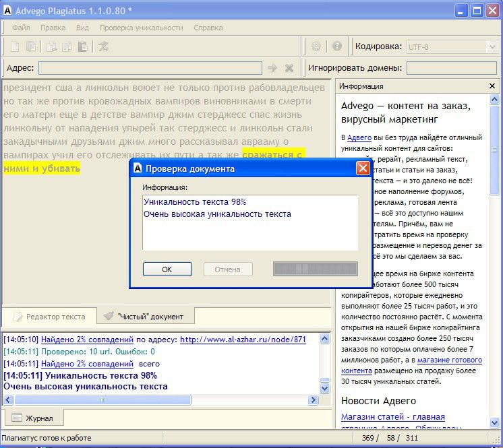Click the Адрес input field
This screenshot has width=503, height=448.
pyautogui.click(x=150, y=68)
